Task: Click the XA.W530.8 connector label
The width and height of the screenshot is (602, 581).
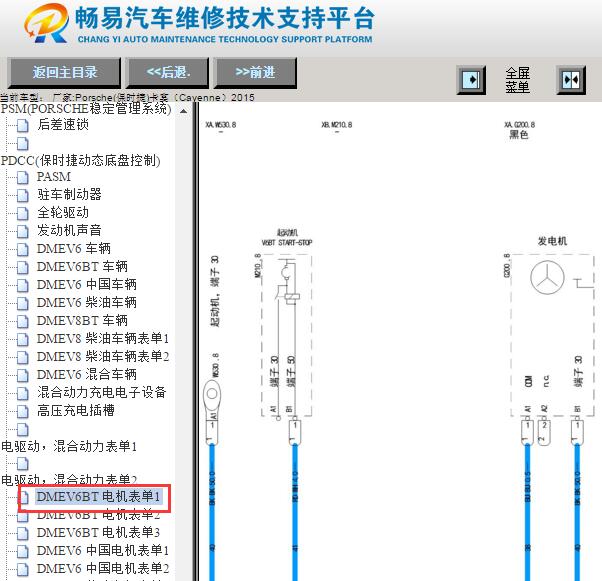Action: tap(221, 125)
